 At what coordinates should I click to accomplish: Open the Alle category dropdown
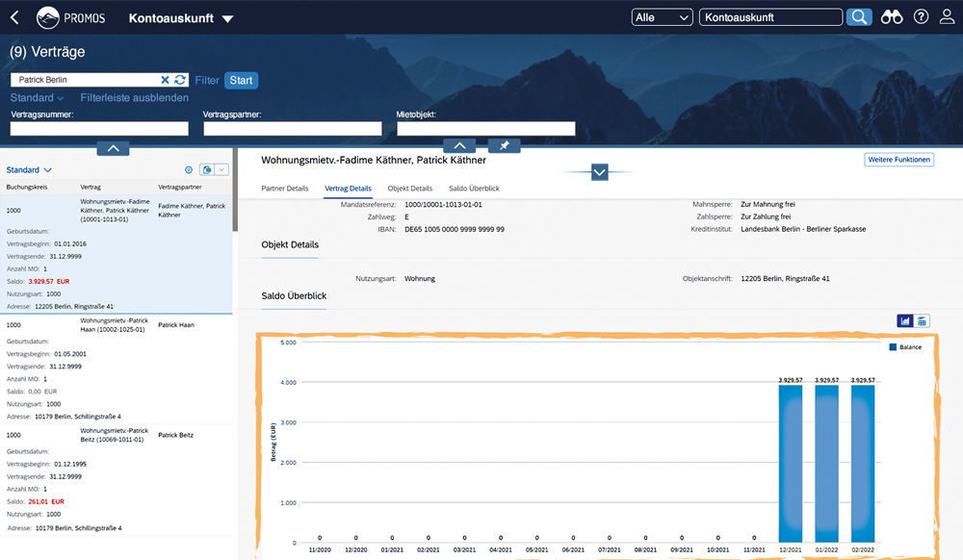point(663,17)
